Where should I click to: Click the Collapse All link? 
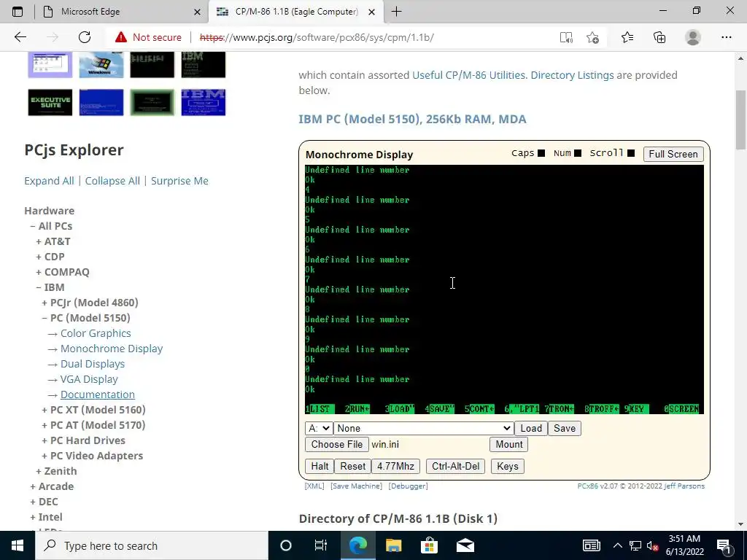(112, 181)
